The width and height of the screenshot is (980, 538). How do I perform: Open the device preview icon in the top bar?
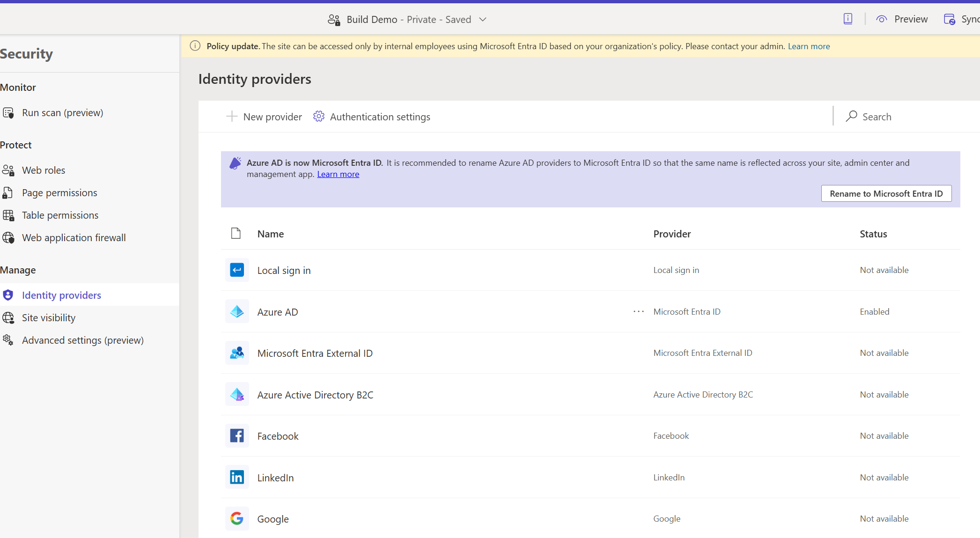848,19
